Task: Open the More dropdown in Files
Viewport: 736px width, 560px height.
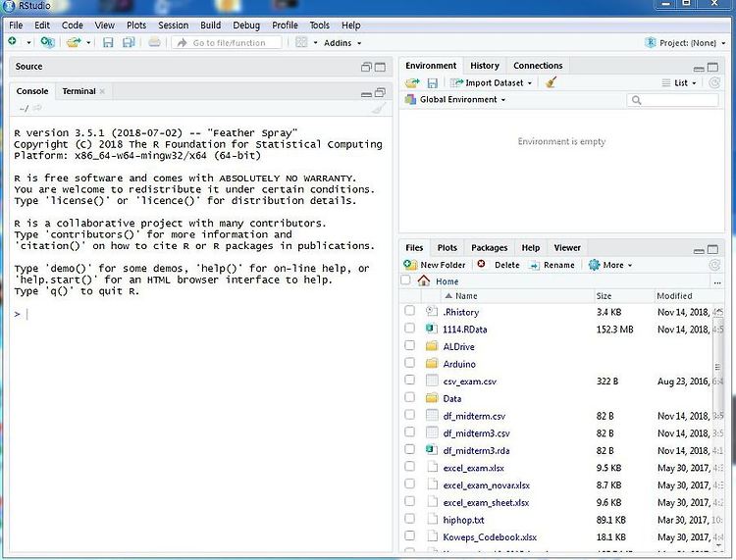Action: coord(610,265)
